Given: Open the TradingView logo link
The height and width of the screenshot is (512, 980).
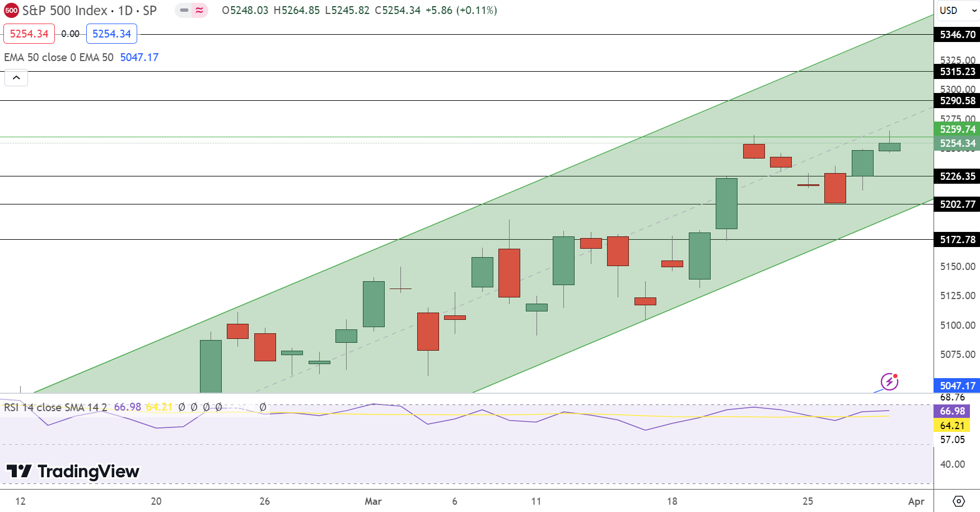Looking at the screenshot, I should (73, 472).
